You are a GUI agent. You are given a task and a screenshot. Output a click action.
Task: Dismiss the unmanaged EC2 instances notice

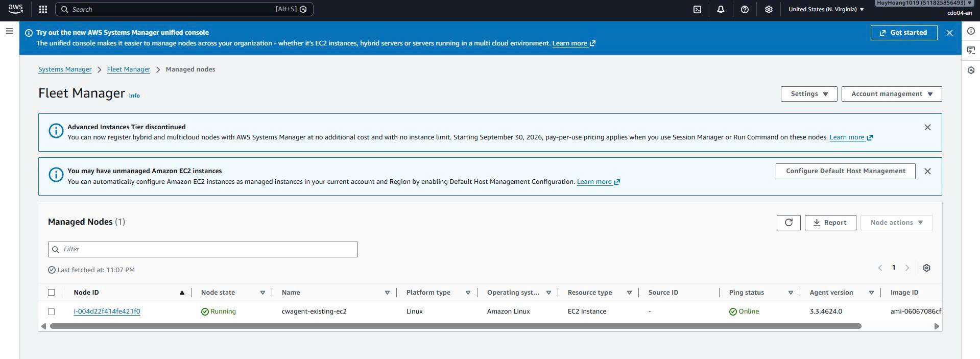point(927,171)
